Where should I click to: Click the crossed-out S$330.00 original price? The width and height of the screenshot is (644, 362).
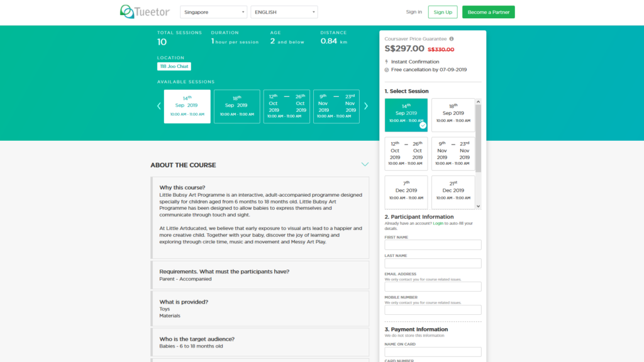tap(441, 49)
